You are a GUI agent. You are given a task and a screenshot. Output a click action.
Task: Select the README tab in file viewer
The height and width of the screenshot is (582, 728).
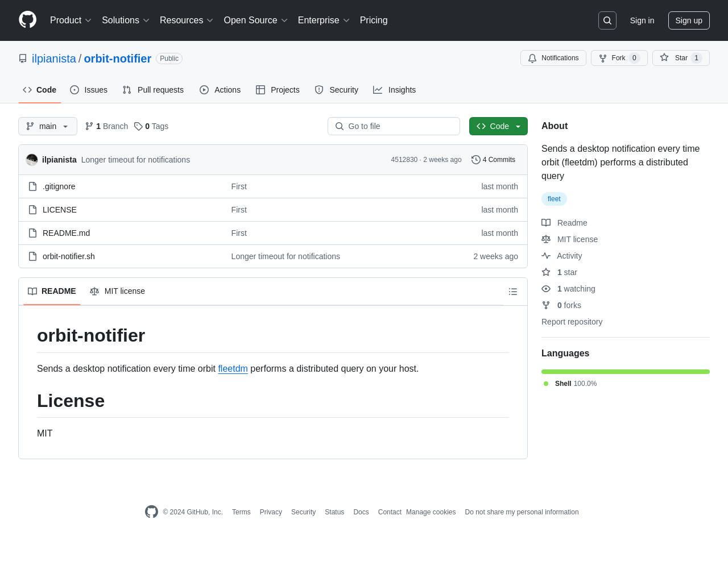[52, 291]
